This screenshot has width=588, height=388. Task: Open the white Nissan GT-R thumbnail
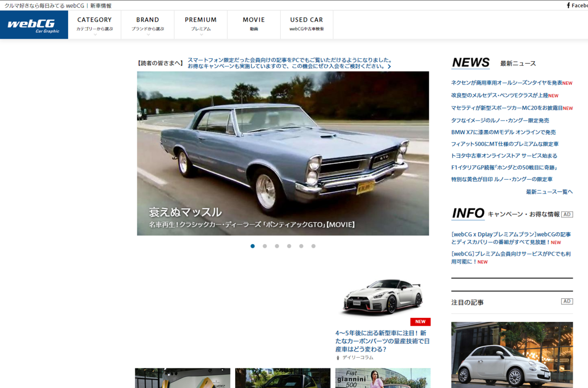(x=383, y=296)
